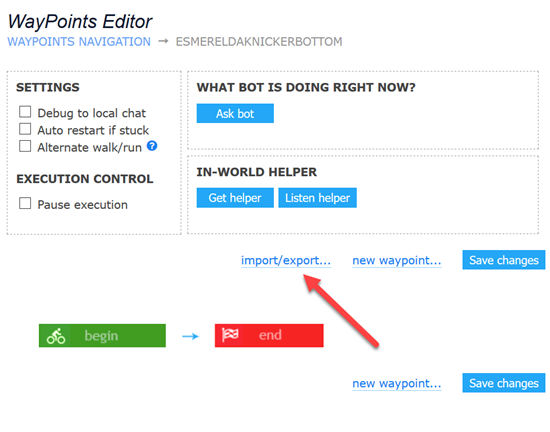
Task: Check the Alternate walk/run option
Action: [x=25, y=146]
